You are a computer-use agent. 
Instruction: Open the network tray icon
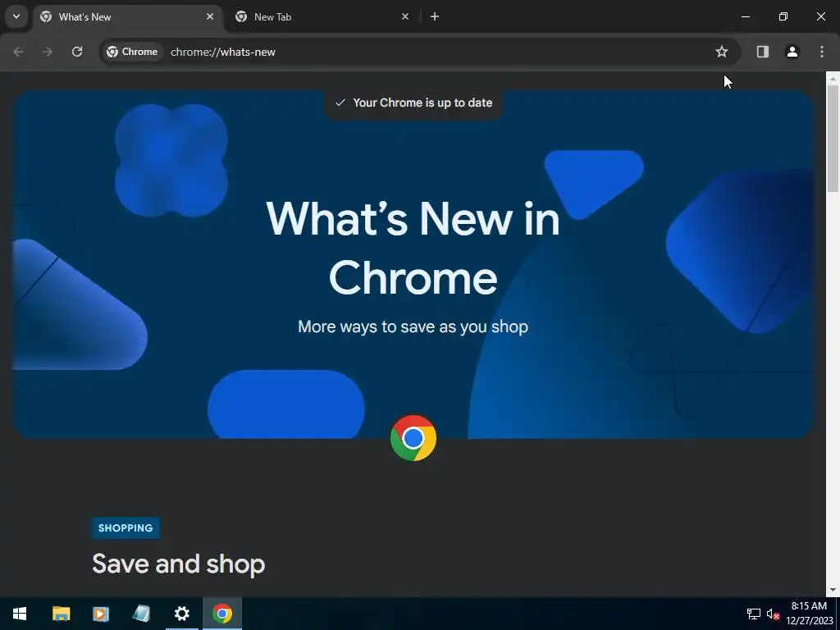coord(754,614)
